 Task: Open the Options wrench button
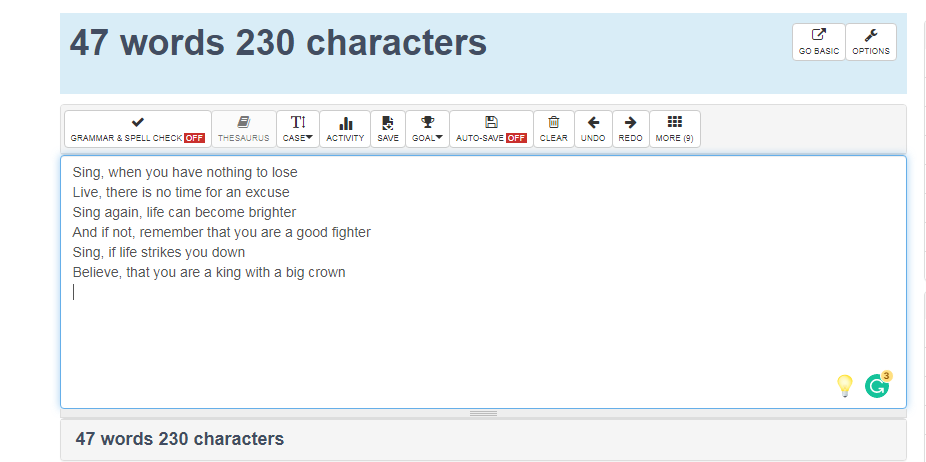pos(870,42)
